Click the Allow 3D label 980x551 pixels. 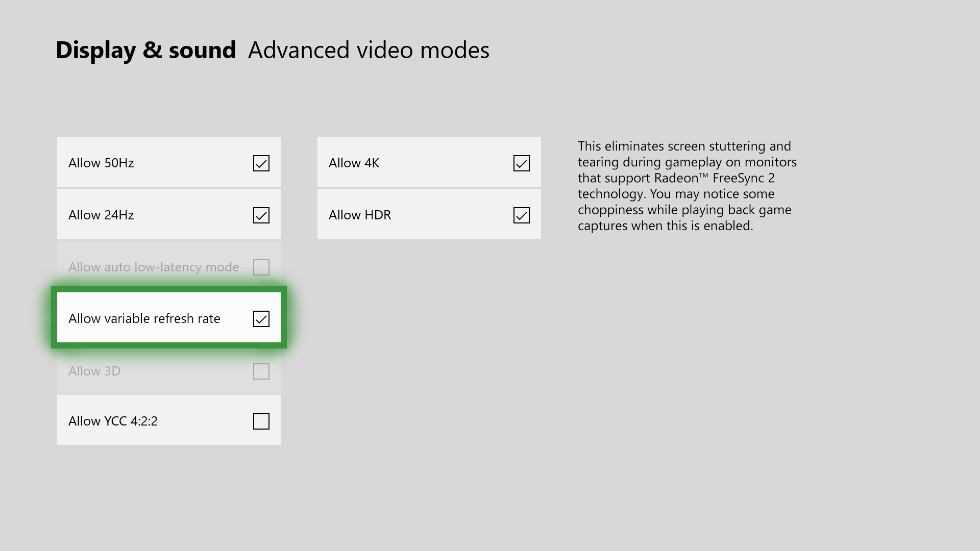tap(94, 371)
